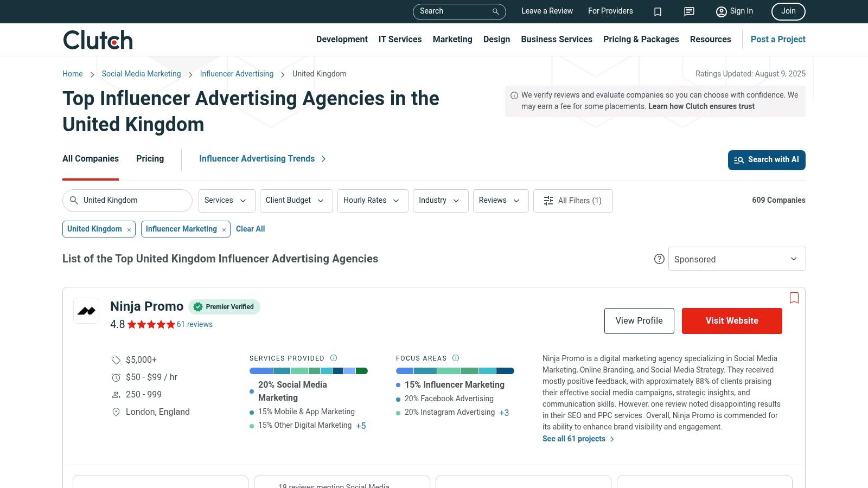Click the Ninja Promo company name

click(x=146, y=306)
